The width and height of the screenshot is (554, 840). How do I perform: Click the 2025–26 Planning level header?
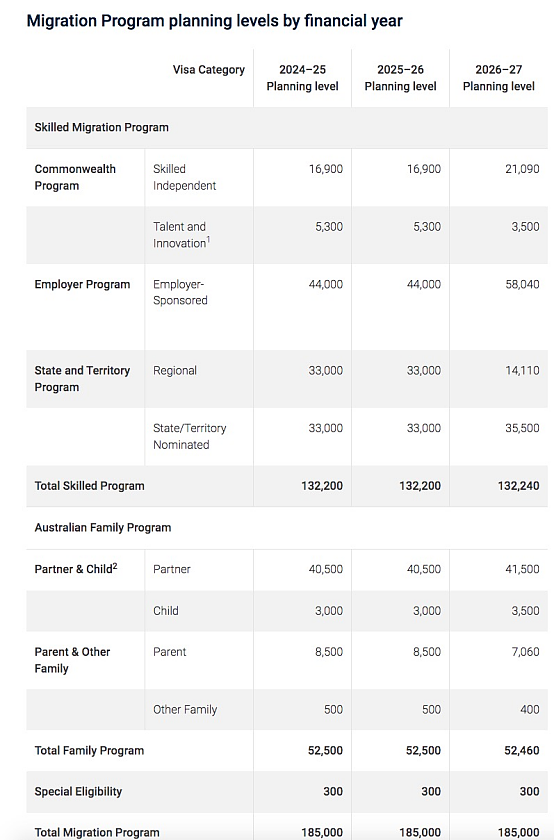[x=400, y=78]
